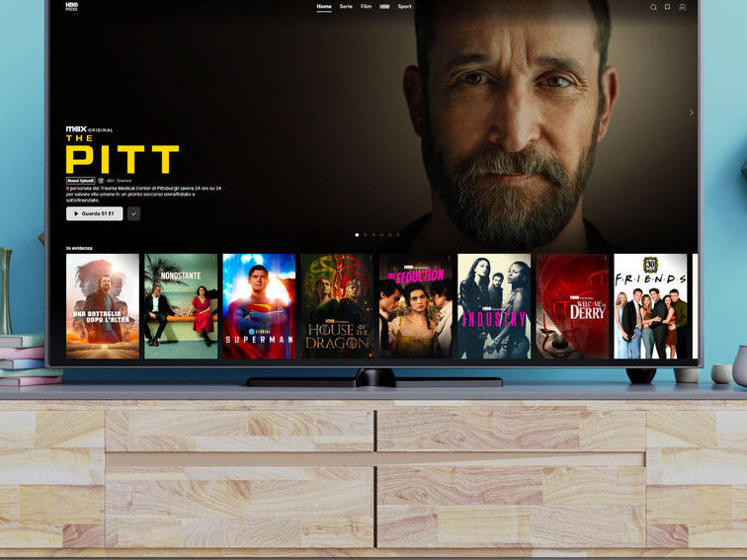
Task: Open the bookmark watchlist icon
Action: click(x=667, y=7)
